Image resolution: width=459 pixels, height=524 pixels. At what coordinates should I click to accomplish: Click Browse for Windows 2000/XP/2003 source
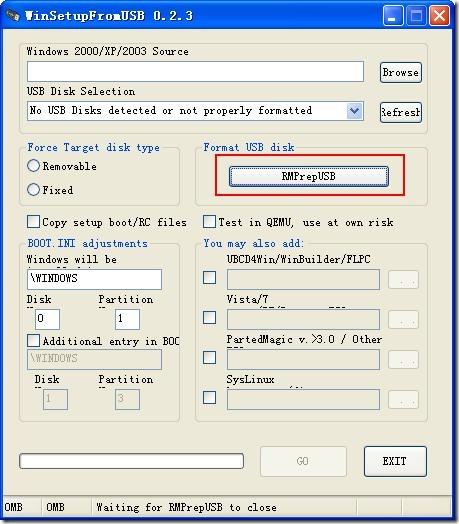click(x=400, y=72)
